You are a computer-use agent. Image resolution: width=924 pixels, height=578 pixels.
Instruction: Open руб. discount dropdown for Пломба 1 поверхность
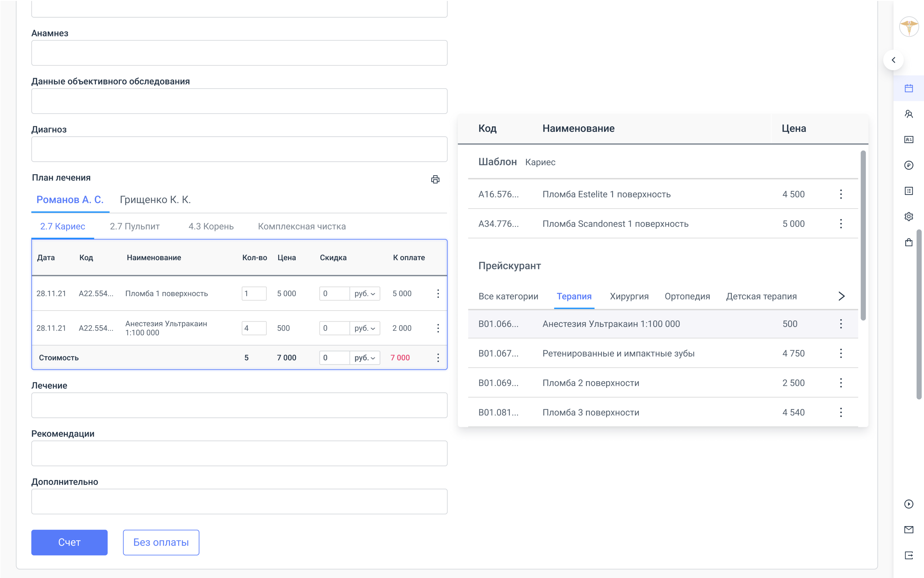pyautogui.click(x=365, y=294)
